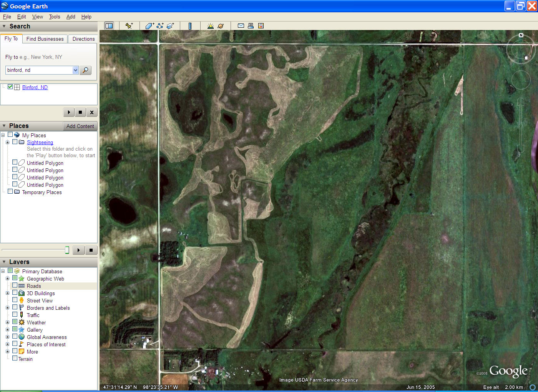Toggle the Places of Interest layer
Image resolution: width=538 pixels, height=392 pixels.
[15, 344]
